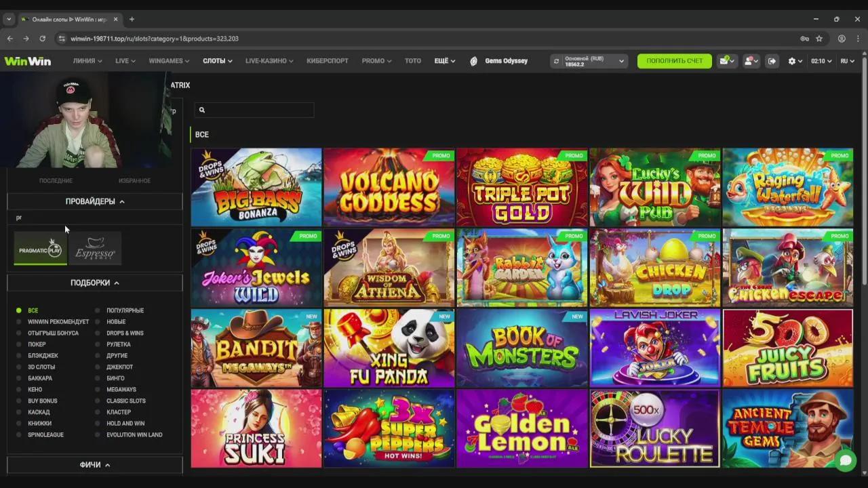Open the Lucky Roulette game

(655, 428)
